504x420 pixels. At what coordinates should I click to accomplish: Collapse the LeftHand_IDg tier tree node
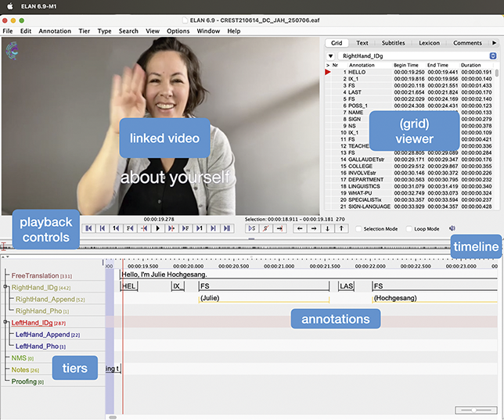5,321
